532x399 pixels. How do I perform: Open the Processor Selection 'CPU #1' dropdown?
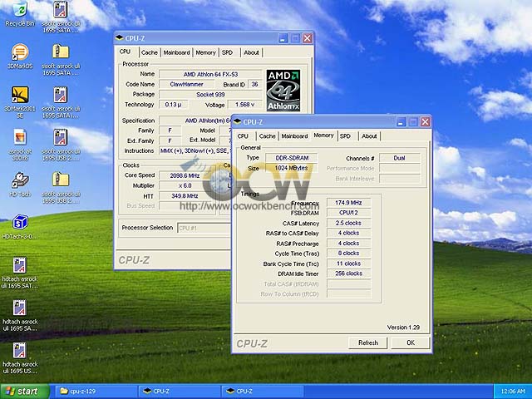pyautogui.click(x=204, y=228)
